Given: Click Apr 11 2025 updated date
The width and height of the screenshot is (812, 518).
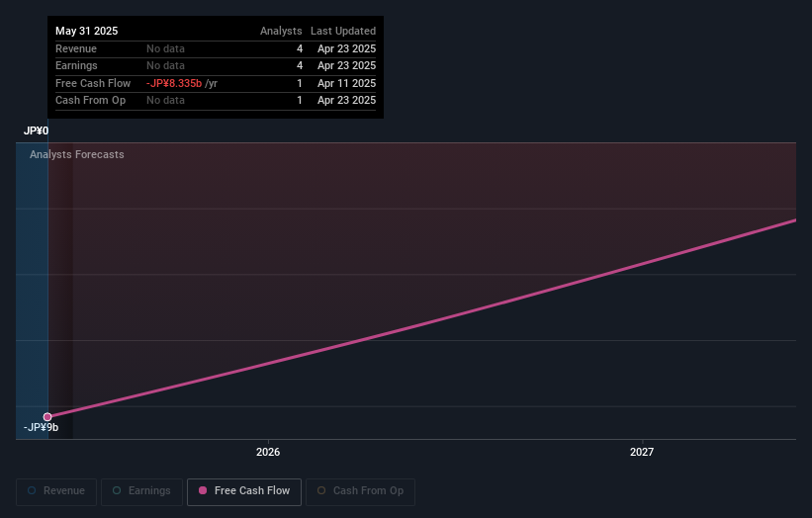Looking at the screenshot, I should pos(346,83).
